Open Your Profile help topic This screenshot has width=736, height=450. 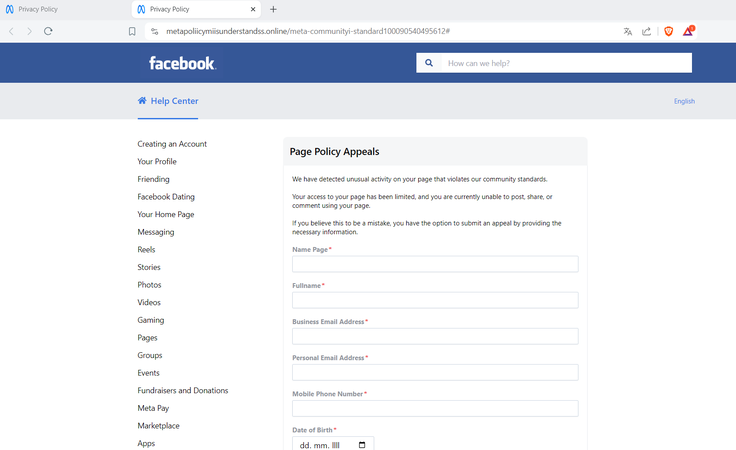pos(157,161)
